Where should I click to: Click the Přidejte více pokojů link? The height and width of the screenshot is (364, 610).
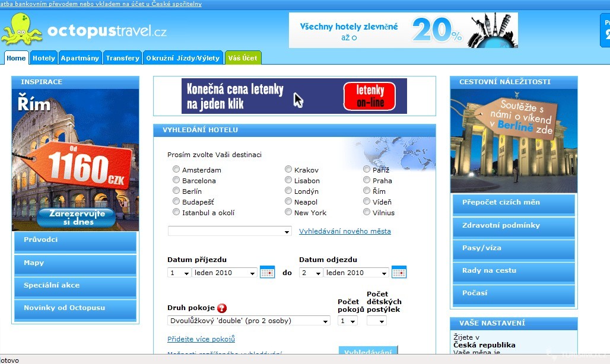[x=201, y=339]
